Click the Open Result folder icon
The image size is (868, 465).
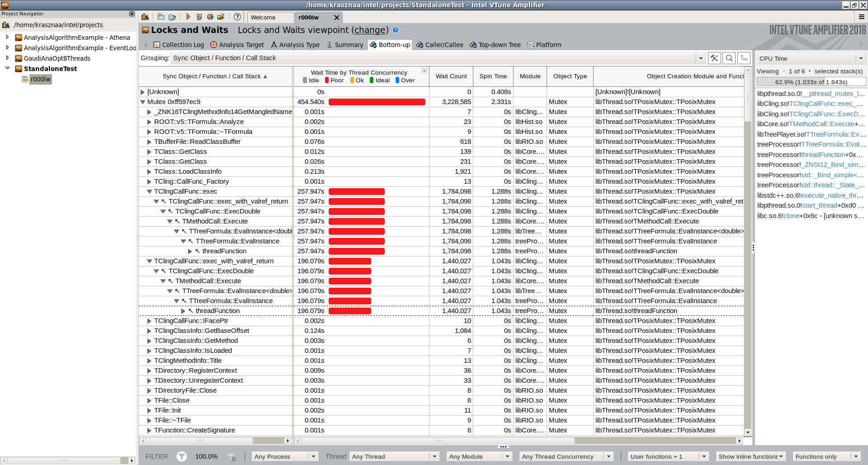221,17
